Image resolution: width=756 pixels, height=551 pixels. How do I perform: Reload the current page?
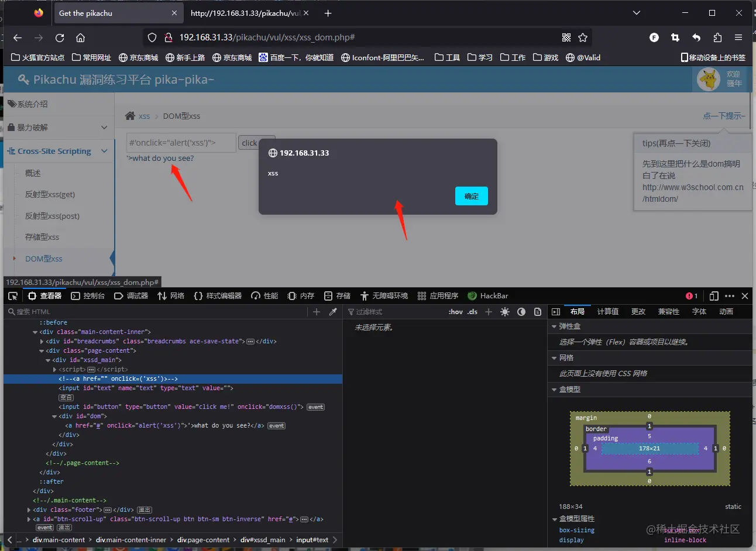pos(60,37)
